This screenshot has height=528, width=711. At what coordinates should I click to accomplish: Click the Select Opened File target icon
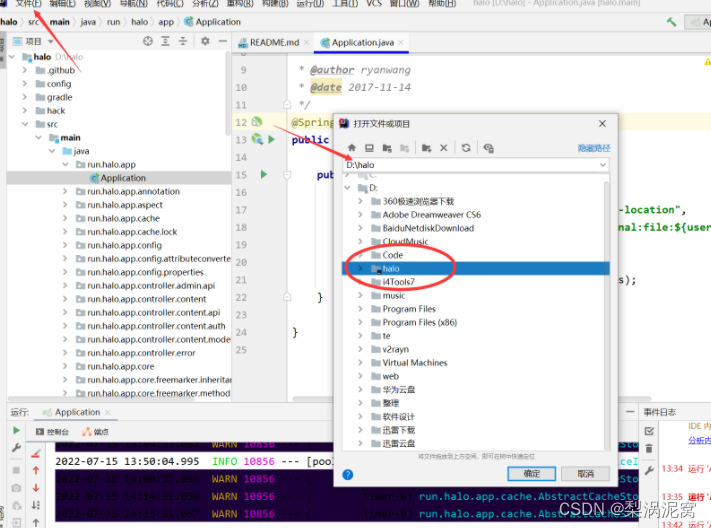(x=148, y=41)
